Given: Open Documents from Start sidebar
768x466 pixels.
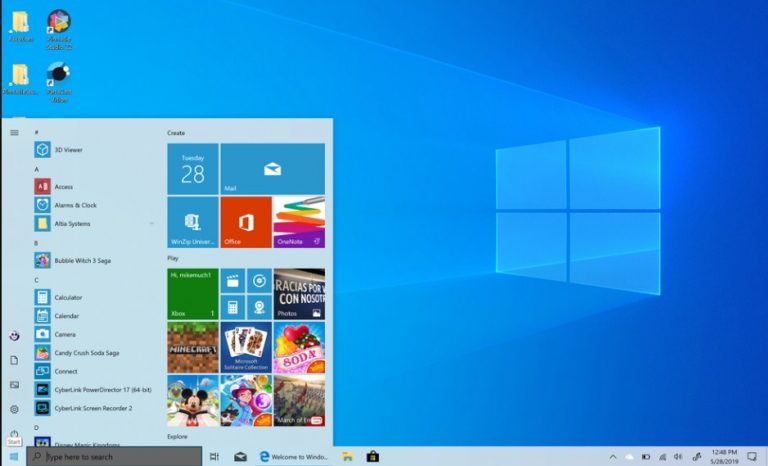Looking at the screenshot, I should click(x=14, y=361).
